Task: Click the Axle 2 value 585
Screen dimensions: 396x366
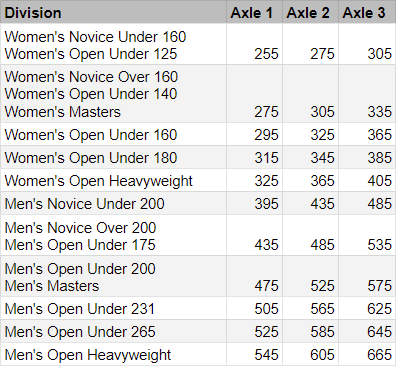Action: 322,332
